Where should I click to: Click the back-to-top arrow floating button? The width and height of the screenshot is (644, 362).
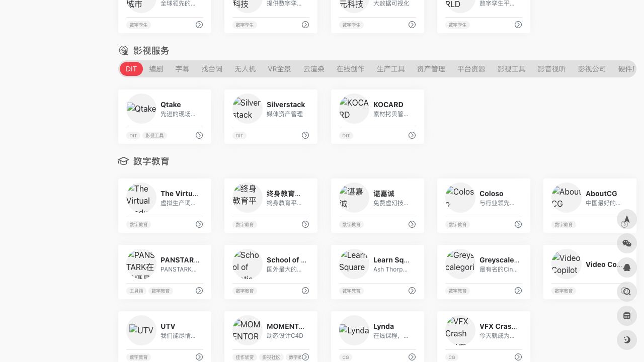tap(627, 219)
